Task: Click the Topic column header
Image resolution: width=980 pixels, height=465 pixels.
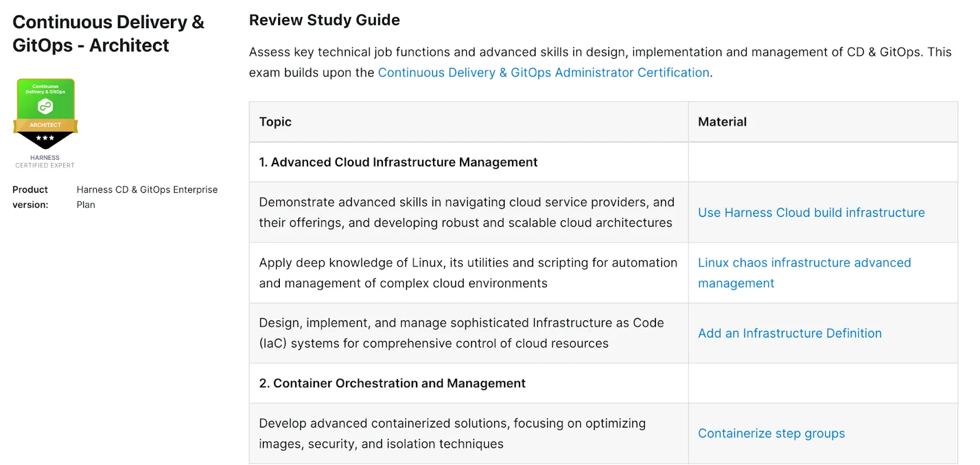Action: click(x=274, y=122)
